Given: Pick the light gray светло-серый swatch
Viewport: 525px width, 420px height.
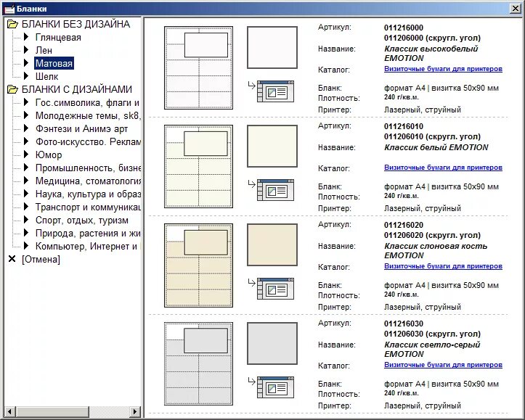Looking at the screenshot, I should pyautogui.click(x=272, y=343).
